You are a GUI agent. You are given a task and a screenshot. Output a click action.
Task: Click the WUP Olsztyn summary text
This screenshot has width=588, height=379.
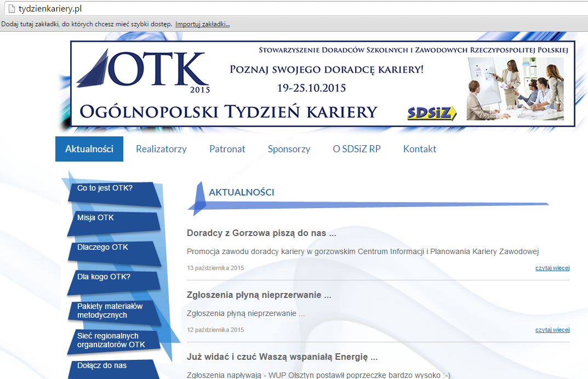[x=318, y=375]
